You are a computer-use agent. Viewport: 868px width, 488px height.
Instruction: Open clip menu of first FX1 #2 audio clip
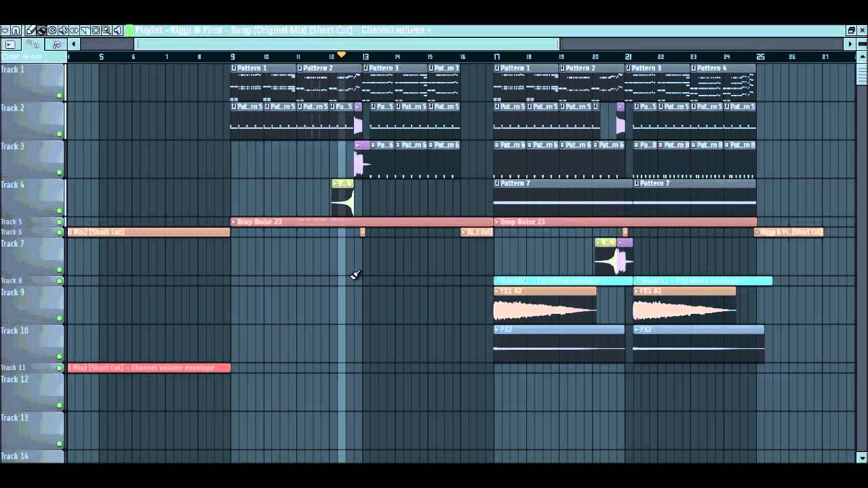(497, 291)
